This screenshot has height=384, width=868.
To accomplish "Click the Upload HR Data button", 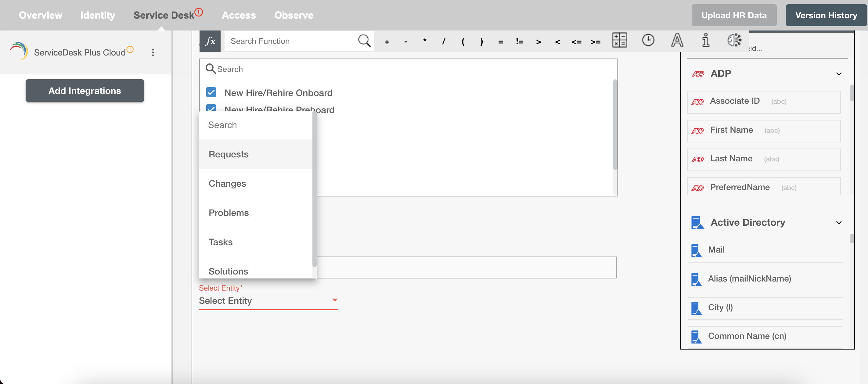I will click(734, 15).
